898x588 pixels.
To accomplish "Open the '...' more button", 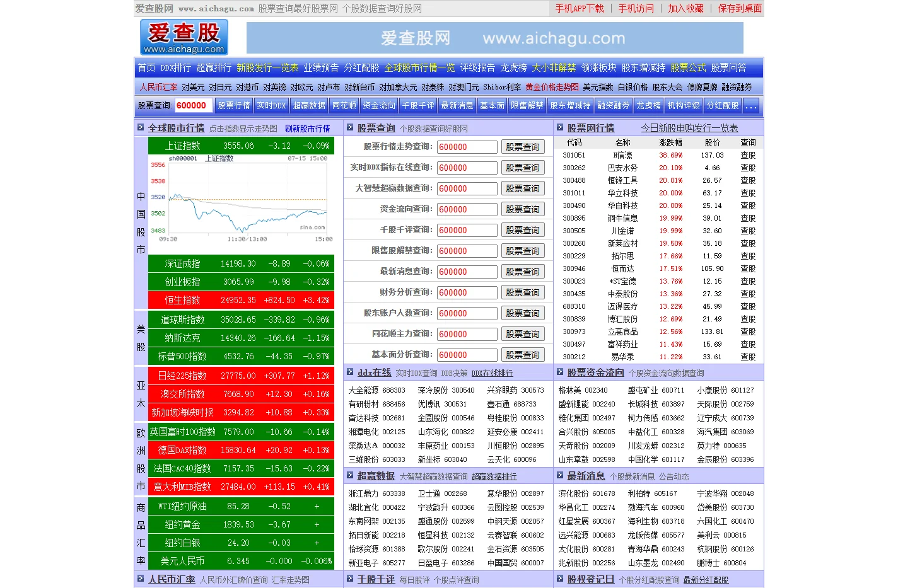I will point(751,106).
